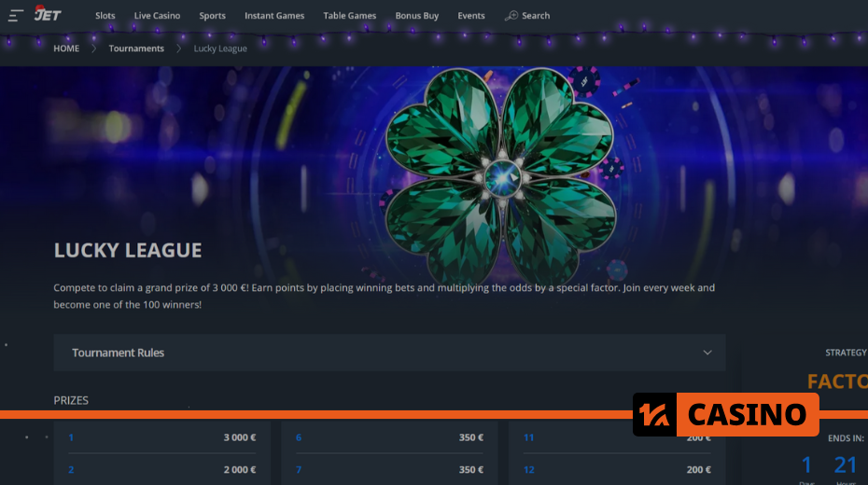Select Instant Games in navigation
The height and width of the screenshot is (485, 868).
pyautogui.click(x=274, y=16)
